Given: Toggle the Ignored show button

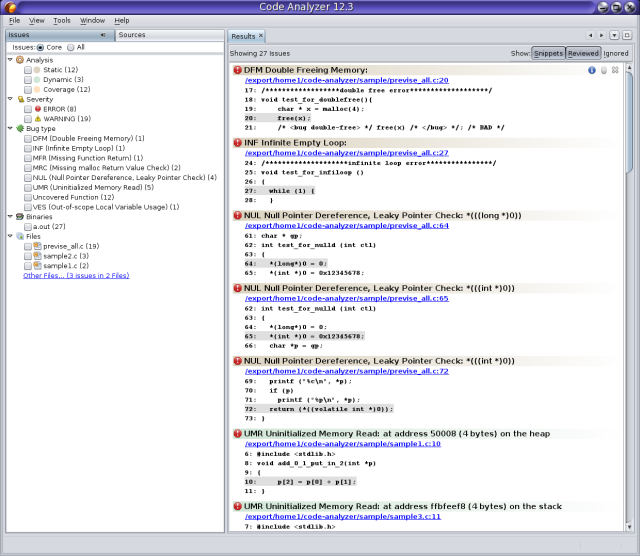Looking at the screenshot, I should click(616, 53).
